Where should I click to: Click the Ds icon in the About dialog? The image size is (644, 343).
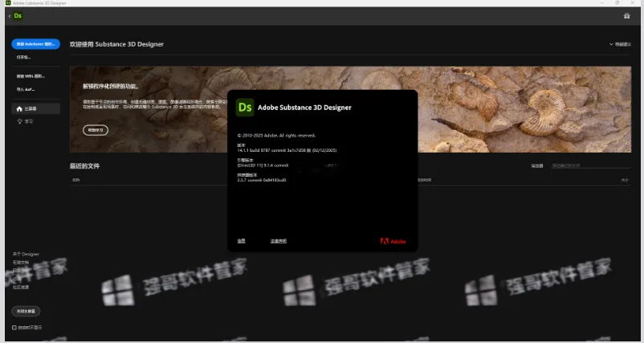[245, 108]
